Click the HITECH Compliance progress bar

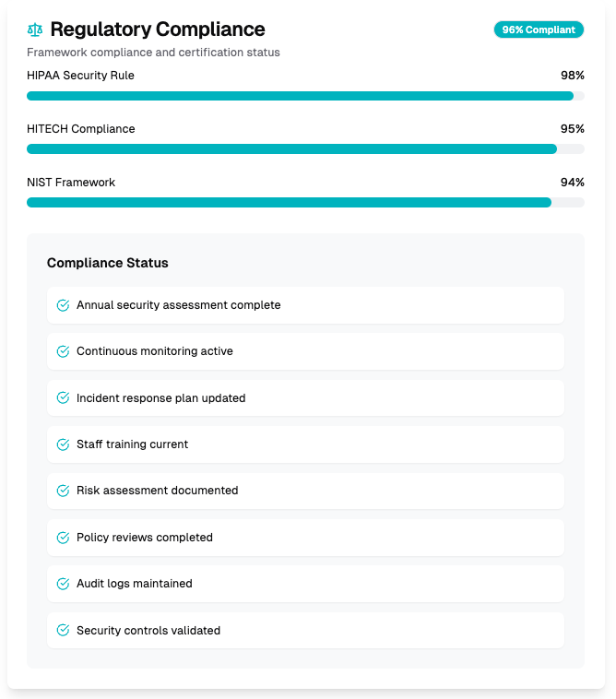[x=305, y=149]
